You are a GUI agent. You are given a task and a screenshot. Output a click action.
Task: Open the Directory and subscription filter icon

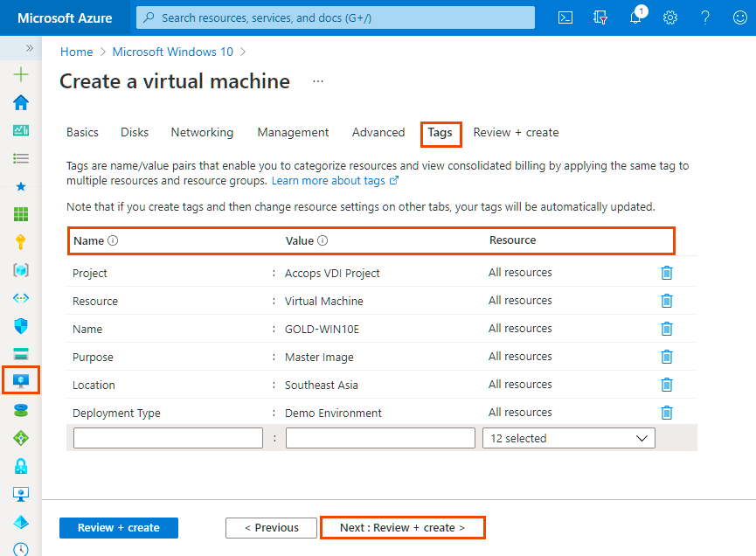(x=600, y=17)
